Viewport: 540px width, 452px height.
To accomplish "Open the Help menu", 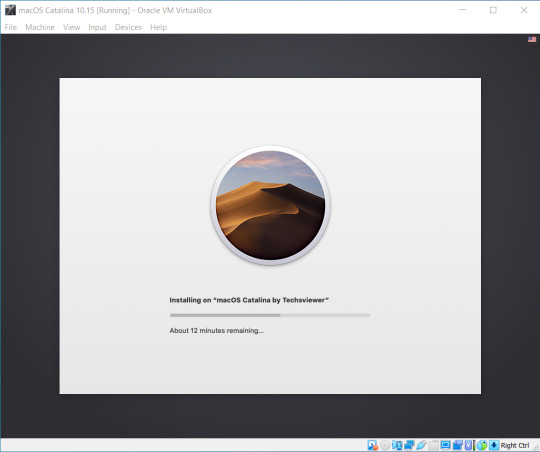I will (x=158, y=27).
